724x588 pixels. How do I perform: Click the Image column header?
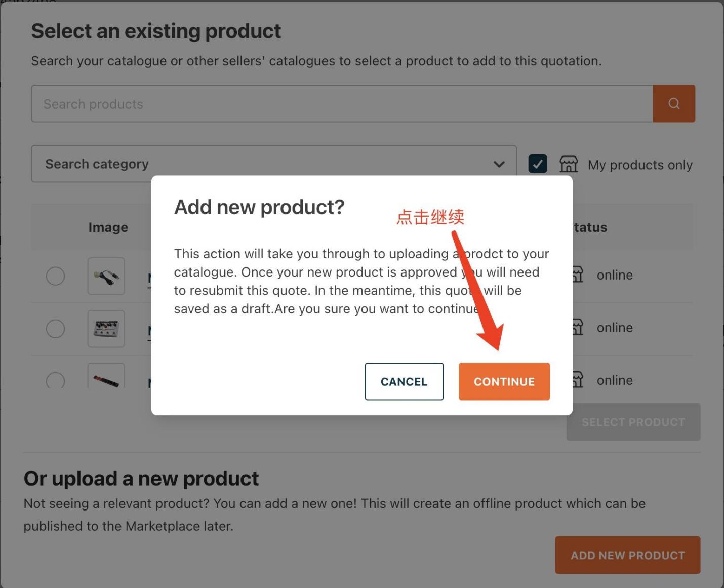[x=108, y=227]
